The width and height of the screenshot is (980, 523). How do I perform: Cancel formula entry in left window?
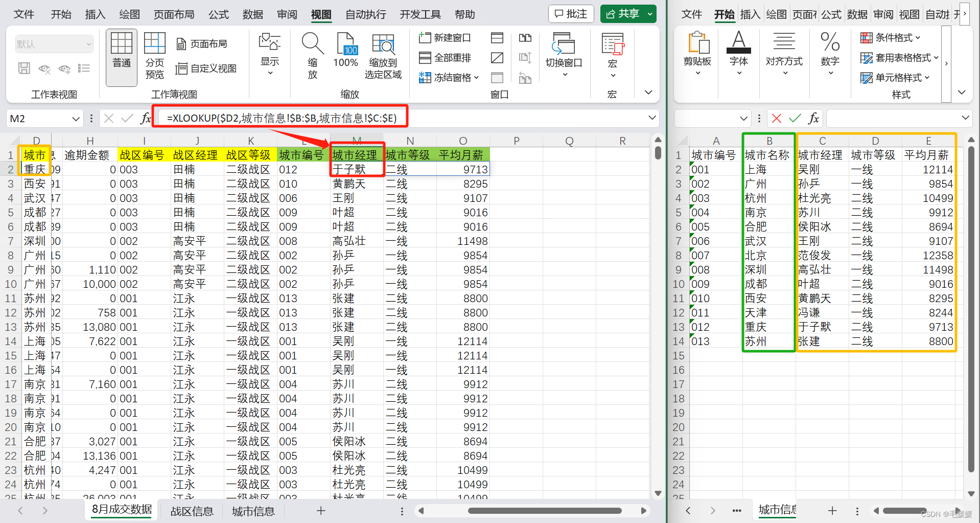[x=109, y=119]
